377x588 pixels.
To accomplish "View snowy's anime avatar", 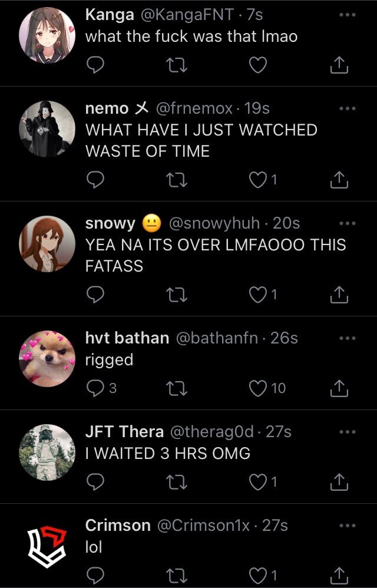I will tap(47, 243).
